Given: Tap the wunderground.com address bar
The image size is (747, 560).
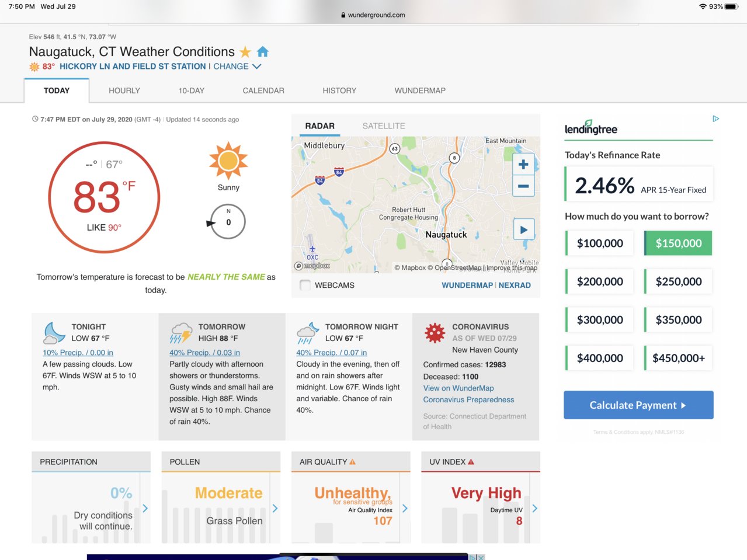Looking at the screenshot, I should coord(373,15).
